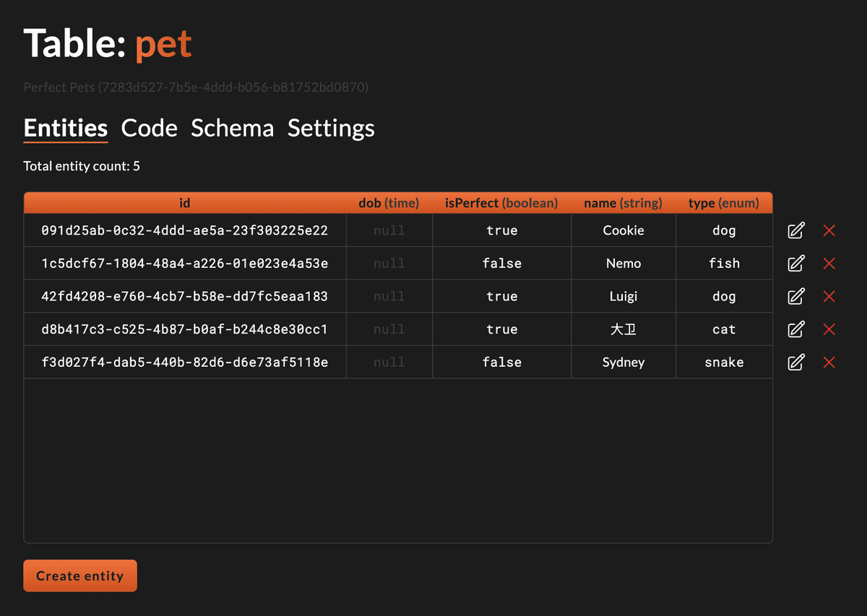Open the Schema tab
867x616 pixels.
[x=232, y=129]
